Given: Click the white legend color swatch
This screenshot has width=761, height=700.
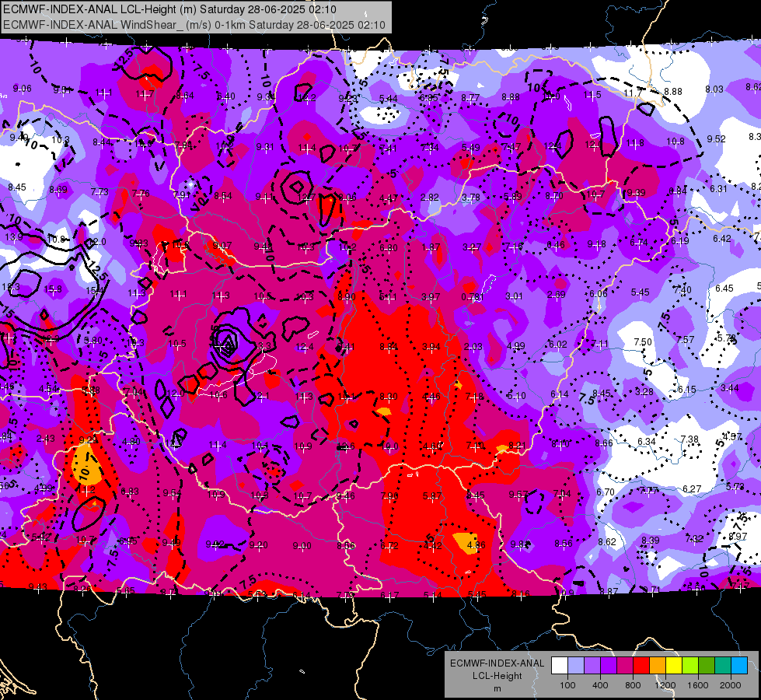Looking at the screenshot, I should [x=560, y=666].
